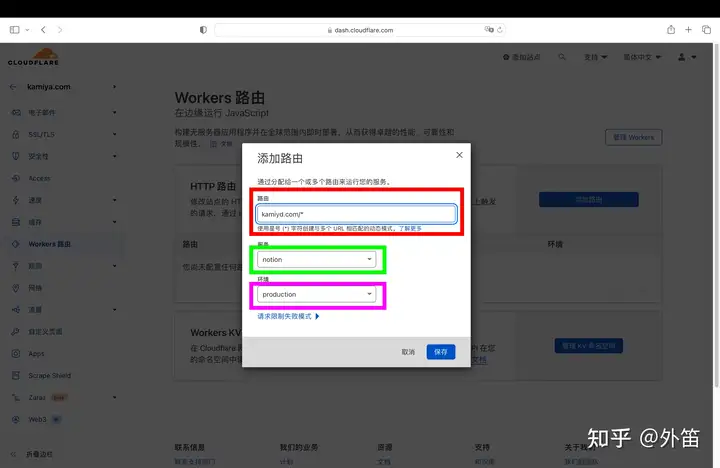Screen dimensions: 720x468
Task: Click the privacy shield icon beside address bar
Action: click(x=203, y=30)
